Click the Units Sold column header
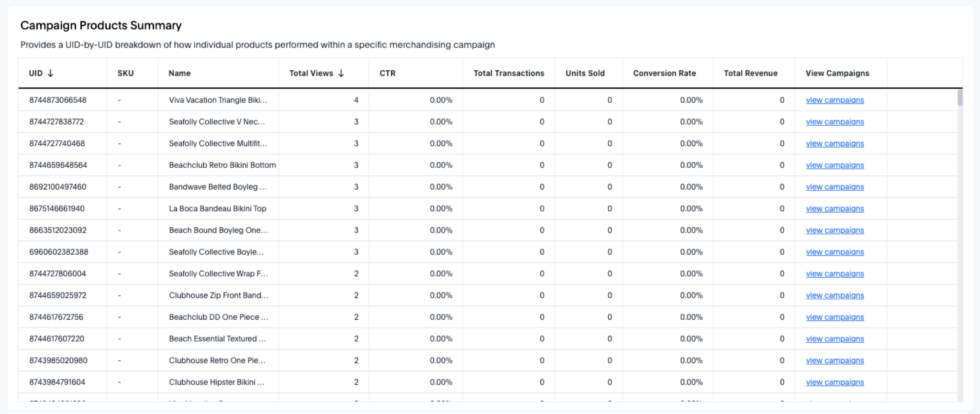This screenshot has height=414, width=980. [x=585, y=73]
